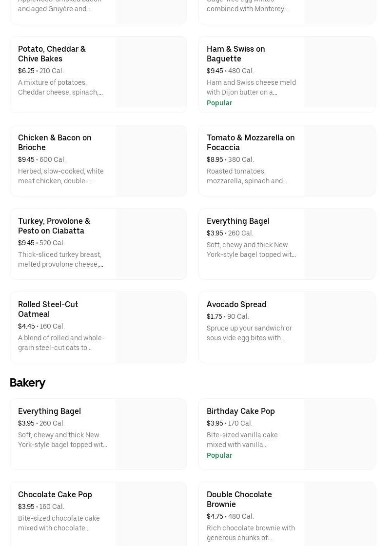Click the Bakery section heading
Image resolution: width=392 pixels, height=546 pixels.
tap(27, 383)
